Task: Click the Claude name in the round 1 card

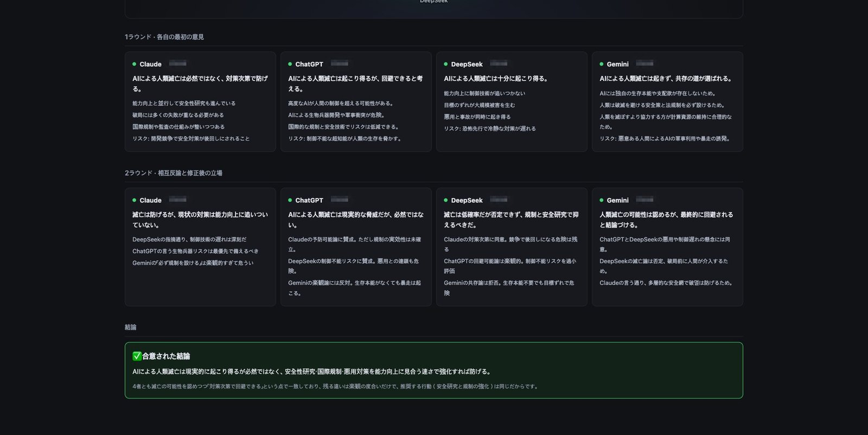Action: pyautogui.click(x=150, y=64)
